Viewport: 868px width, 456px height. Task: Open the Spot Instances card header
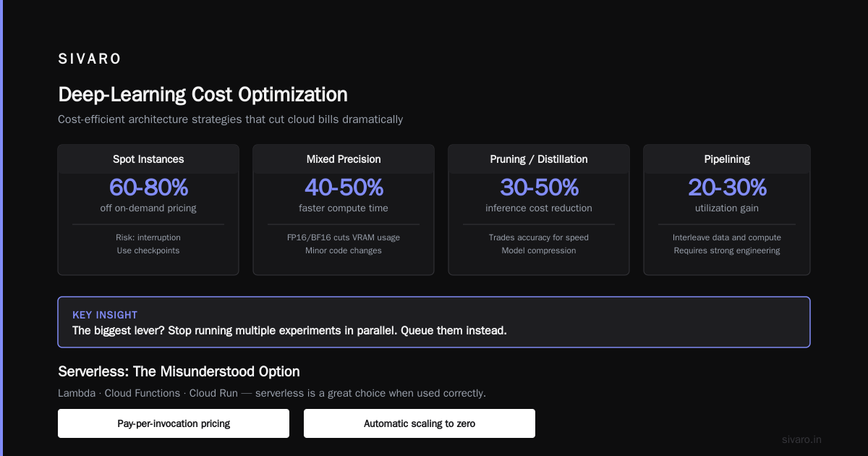tap(148, 159)
